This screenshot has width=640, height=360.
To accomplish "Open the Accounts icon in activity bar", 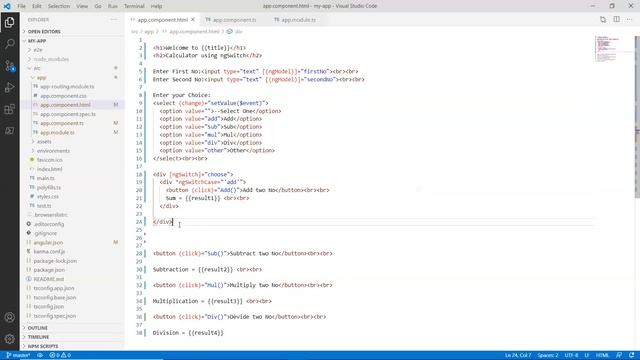I will [x=9, y=317].
